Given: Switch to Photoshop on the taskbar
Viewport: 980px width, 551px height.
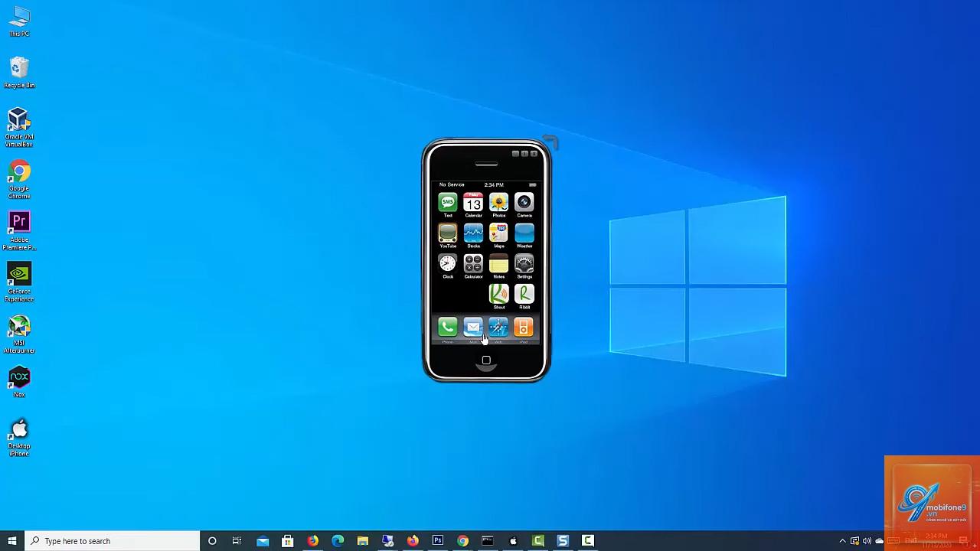Looking at the screenshot, I should pos(438,541).
